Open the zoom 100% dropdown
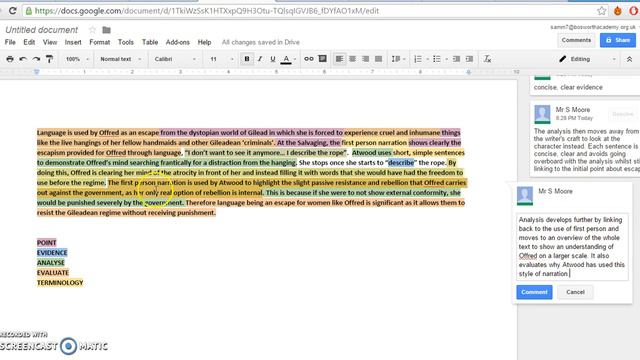The height and width of the screenshot is (360, 640). [77, 59]
